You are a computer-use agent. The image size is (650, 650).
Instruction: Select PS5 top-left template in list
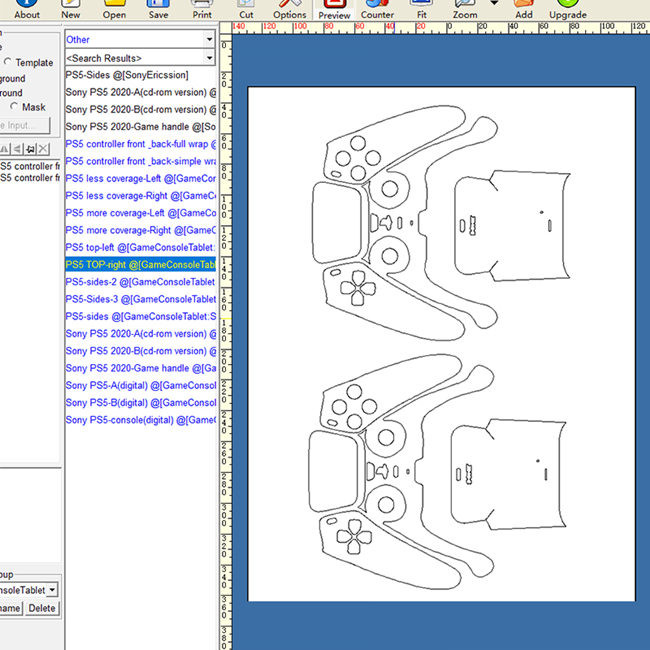tap(139, 247)
